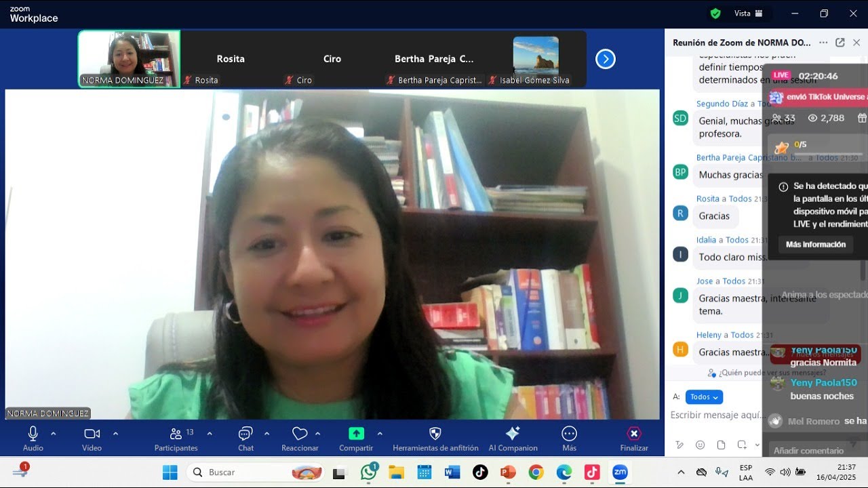This screenshot has height=488, width=868.
Task: Toggle the Chat panel icon
Action: [245, 434]
